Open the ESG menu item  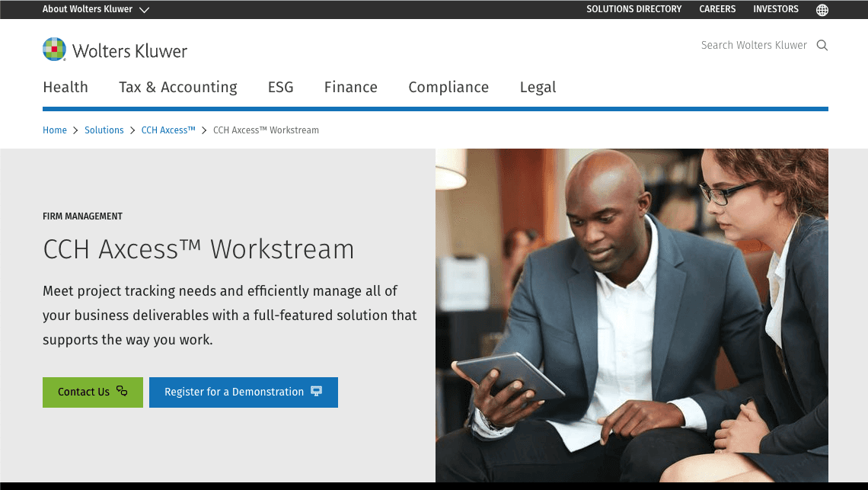281,87
